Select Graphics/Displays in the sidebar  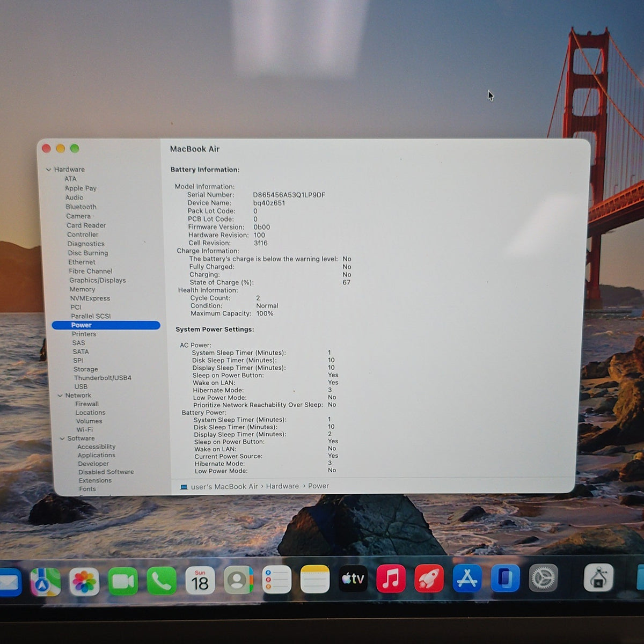97,280
